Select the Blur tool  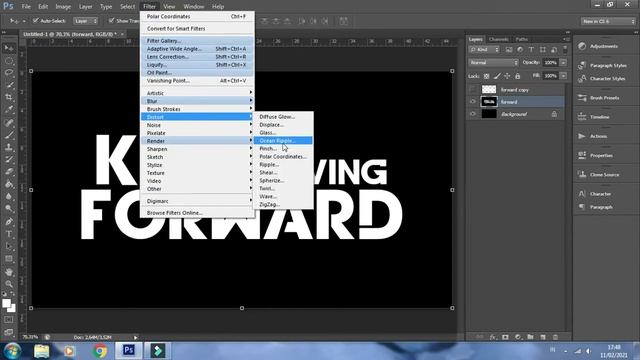coord(9,196)
